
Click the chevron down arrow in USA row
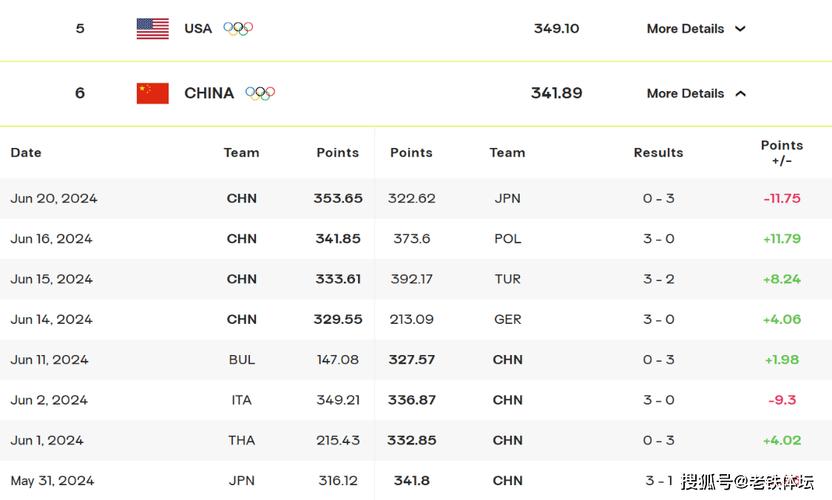[740, 29]
